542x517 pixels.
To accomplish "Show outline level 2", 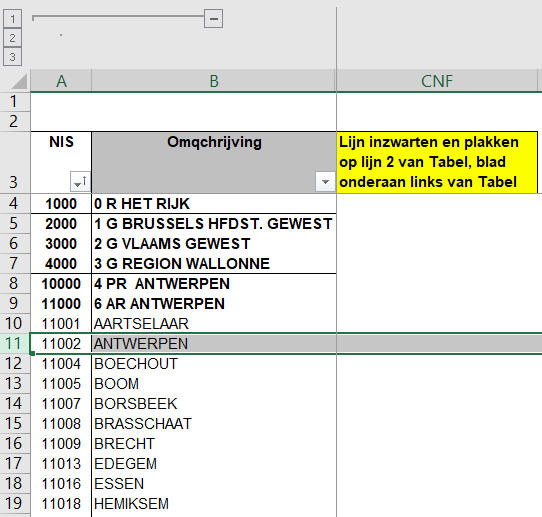I will pos(12,38).
